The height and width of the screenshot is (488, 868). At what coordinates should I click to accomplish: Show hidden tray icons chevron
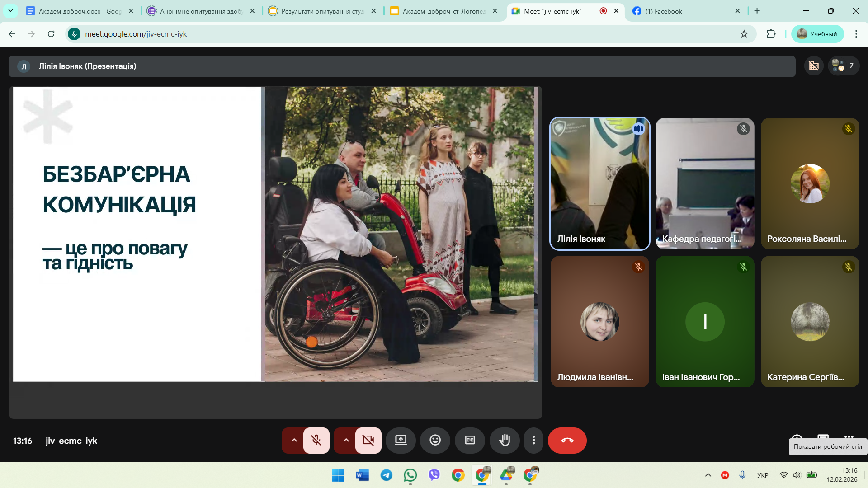point(708,475)
